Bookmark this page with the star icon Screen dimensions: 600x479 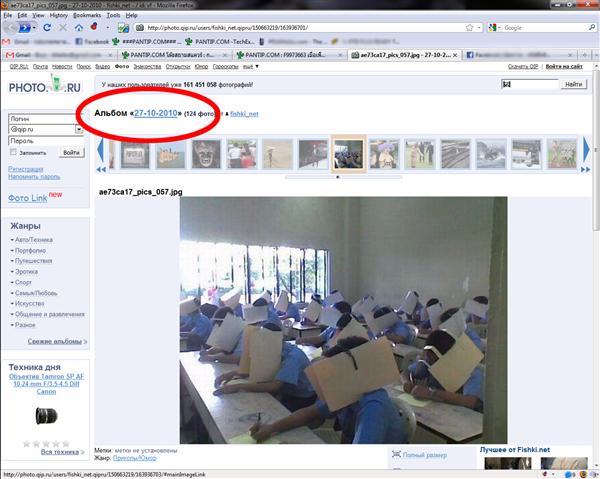pos(470,28)
